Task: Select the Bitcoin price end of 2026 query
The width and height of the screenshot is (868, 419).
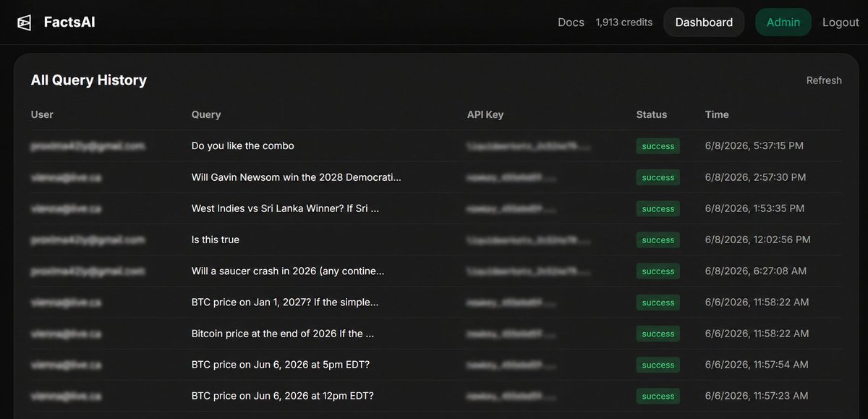Action: click(283, 334)
